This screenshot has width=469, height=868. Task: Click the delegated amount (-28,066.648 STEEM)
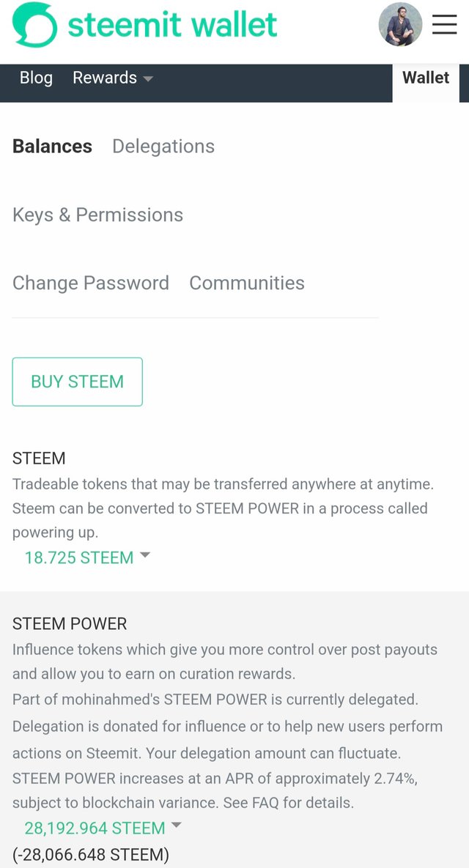[x=91, y=854]
